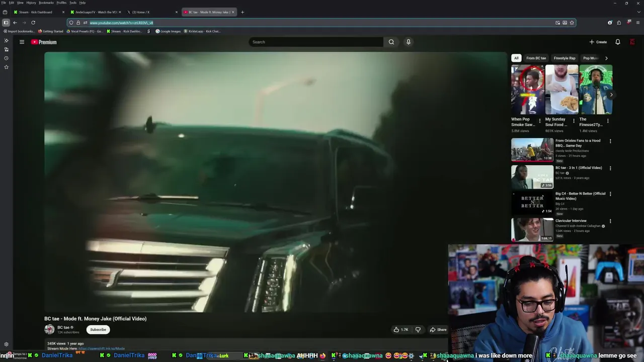Click the Create button
Viewport: 644px width, 362px height.
click(598, 42)
